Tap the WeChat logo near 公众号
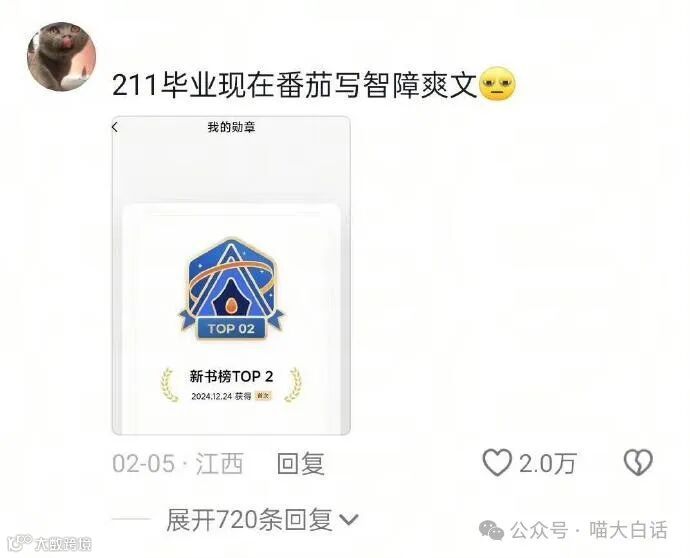This screenshot has height=558, width=690. point(492,530)
